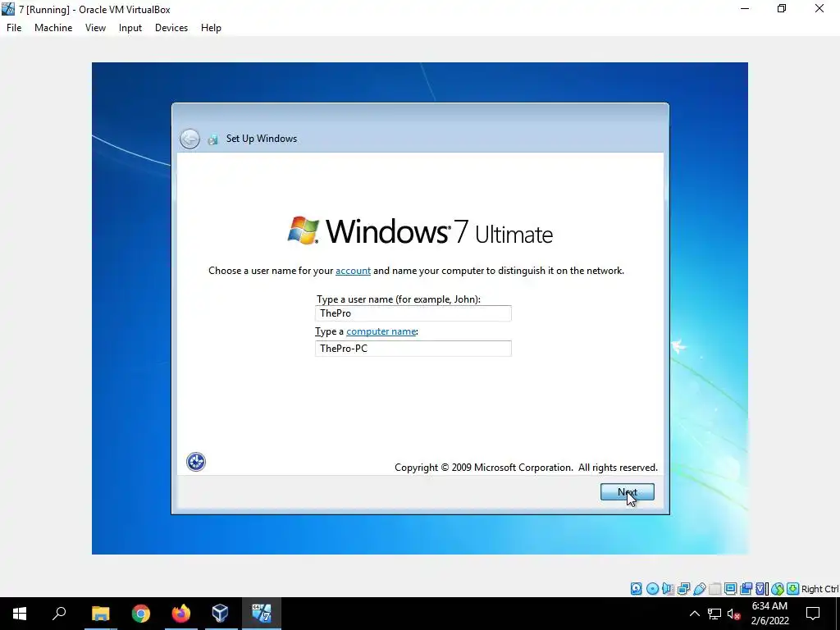The width and height of the screenshot is (840, 630).
Task: Open the View menu
Action: (95, 28)
